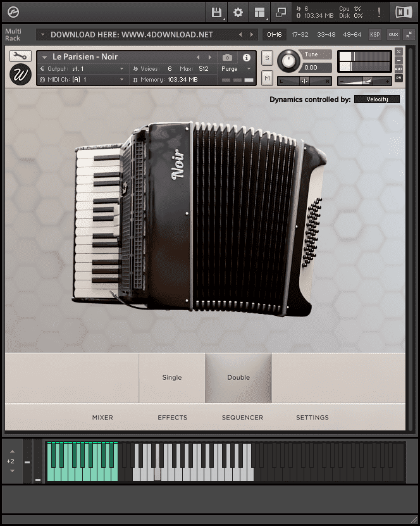Click the instrument info icon
This screenshot has width=420, height=526.
(246, 58)
